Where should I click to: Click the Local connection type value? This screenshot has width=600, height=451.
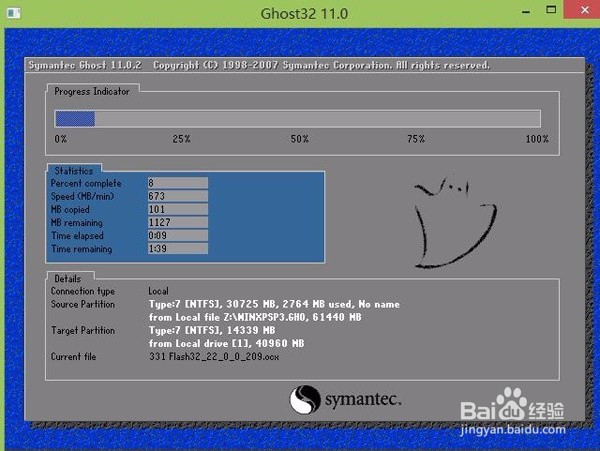(158, 291)
